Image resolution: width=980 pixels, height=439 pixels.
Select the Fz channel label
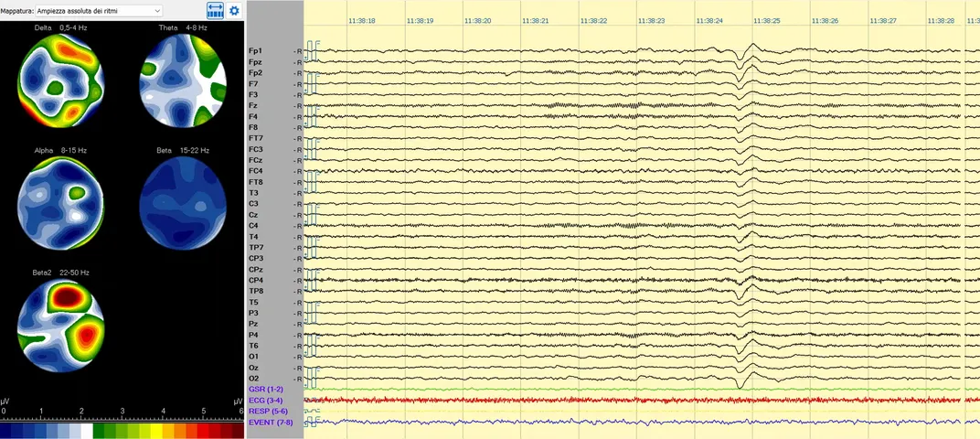252,106
